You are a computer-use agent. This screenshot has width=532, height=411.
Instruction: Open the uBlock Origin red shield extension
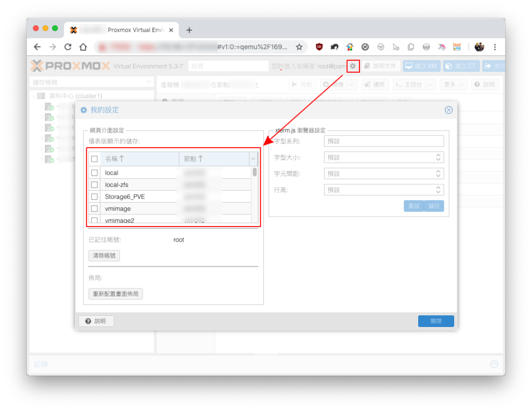(319, 47)
